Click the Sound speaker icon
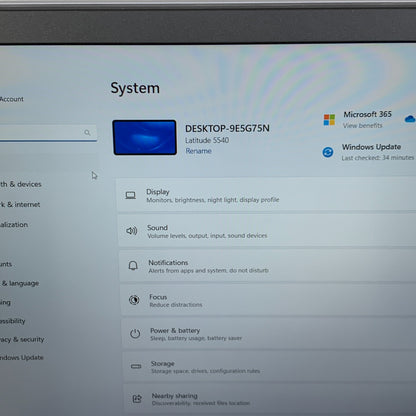The height and width of the screenshot is (416, 416). coord(131,231)
